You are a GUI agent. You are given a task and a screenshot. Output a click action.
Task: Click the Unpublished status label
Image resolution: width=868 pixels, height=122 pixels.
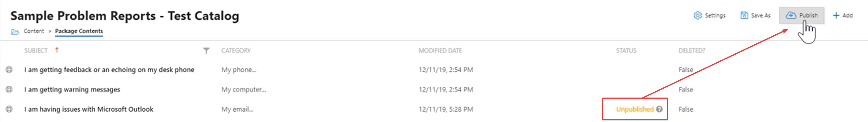coord(635,109)
